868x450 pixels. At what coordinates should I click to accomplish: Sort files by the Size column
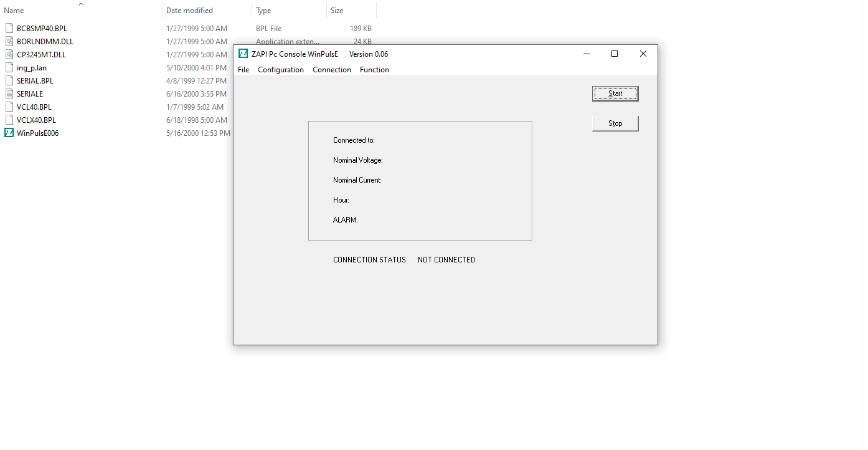point(336,10)
